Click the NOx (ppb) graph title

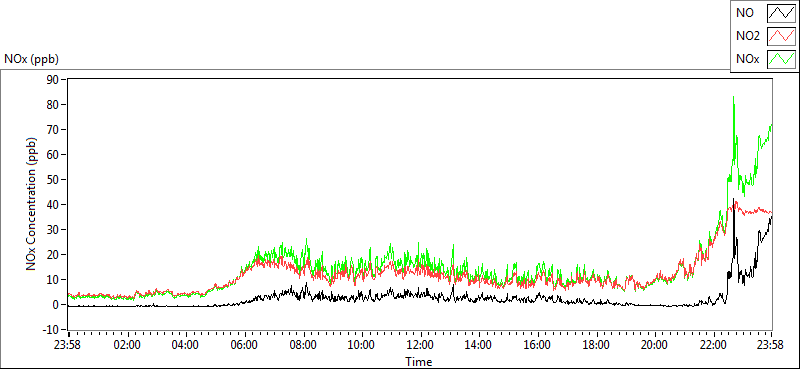32,59
